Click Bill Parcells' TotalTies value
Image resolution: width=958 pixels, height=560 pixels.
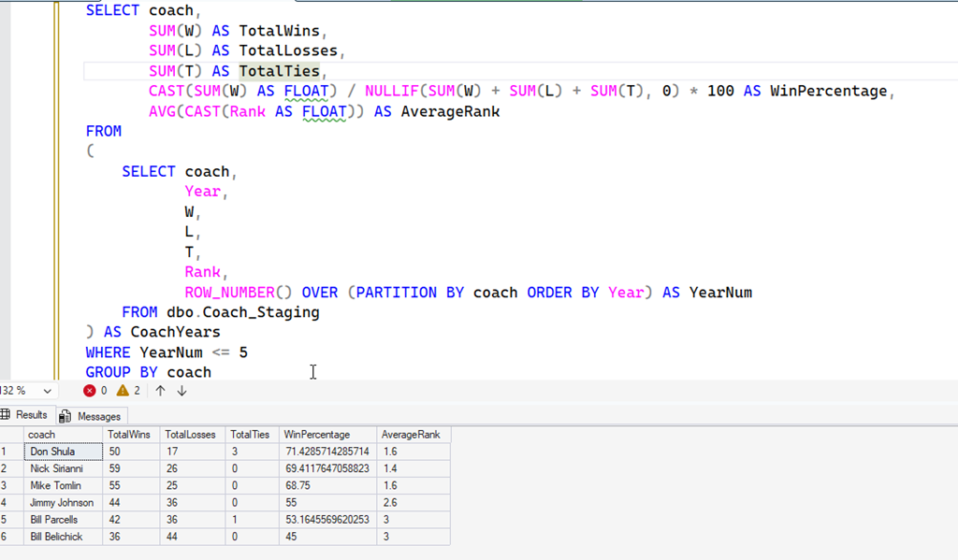250,520
